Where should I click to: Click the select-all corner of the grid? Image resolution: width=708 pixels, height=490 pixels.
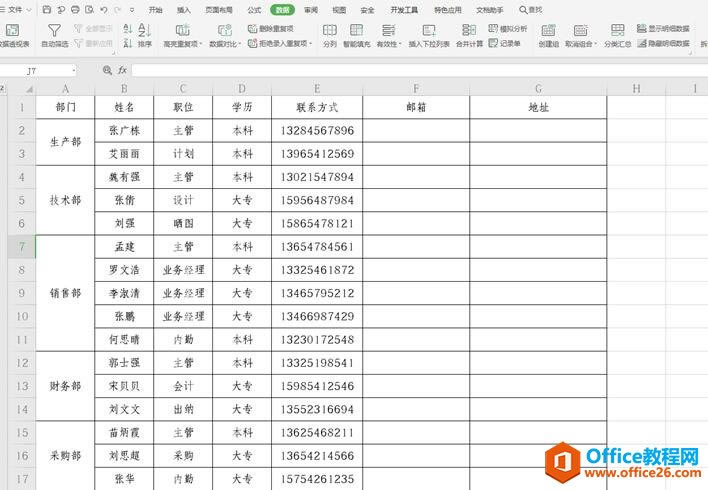pos(29,89)
